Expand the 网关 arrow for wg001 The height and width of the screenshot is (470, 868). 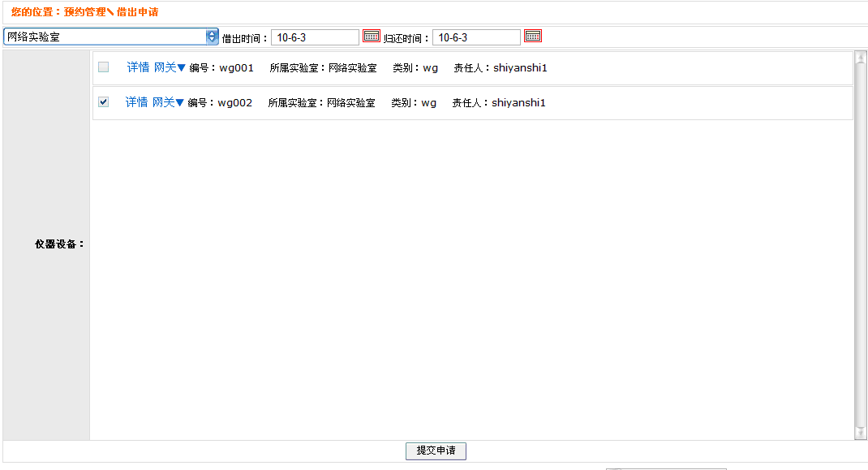click(181, 68)
